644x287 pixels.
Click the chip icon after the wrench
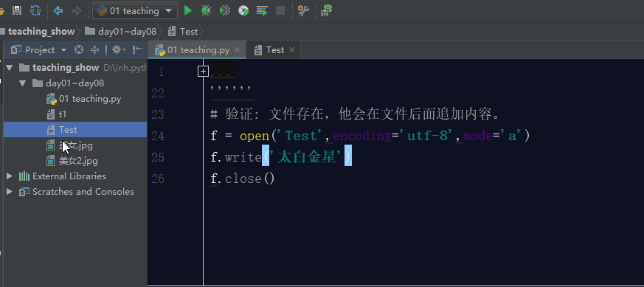pyautogui.click(x=327, y=10)
